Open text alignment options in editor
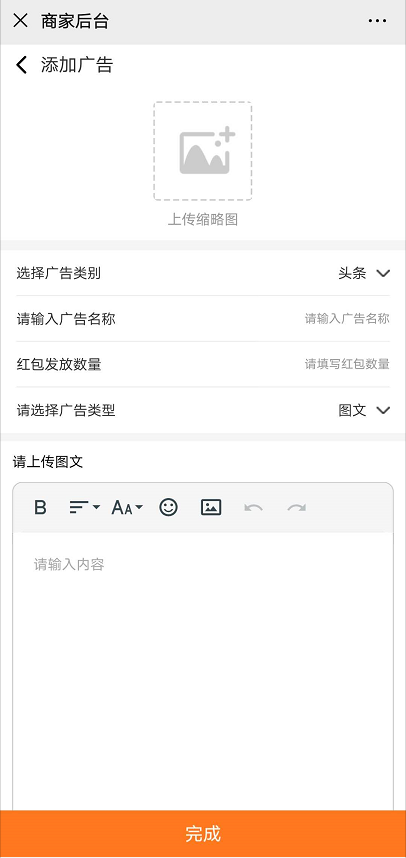Viewport: 406px width, 858px height. tap(84, 508)
